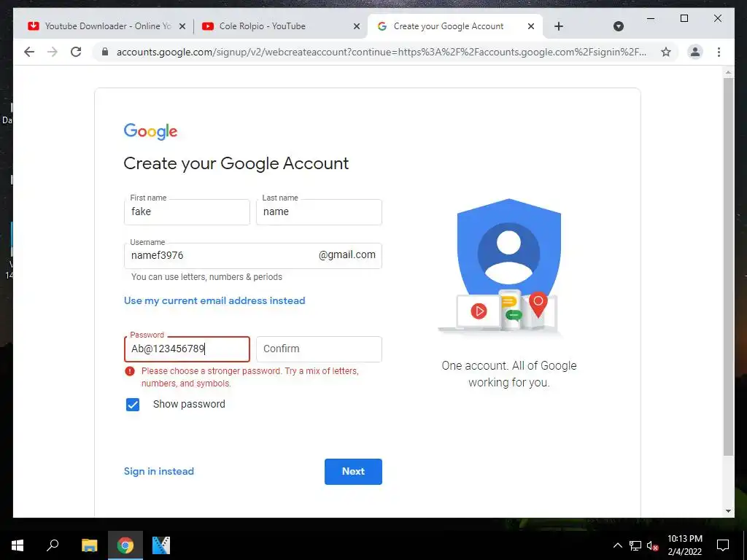Click the Chrome taskbar icon
Viewport: 747px width, 560px height.
(125, 545)
